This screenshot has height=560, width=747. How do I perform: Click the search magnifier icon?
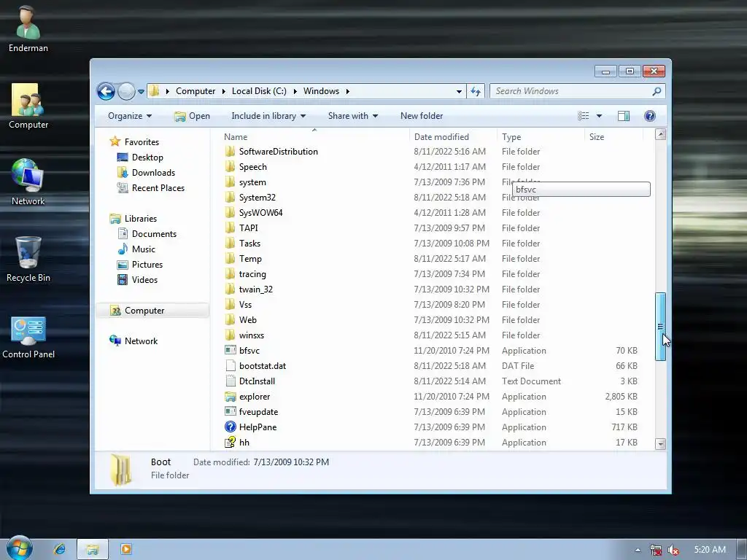[x=657, y=91]
